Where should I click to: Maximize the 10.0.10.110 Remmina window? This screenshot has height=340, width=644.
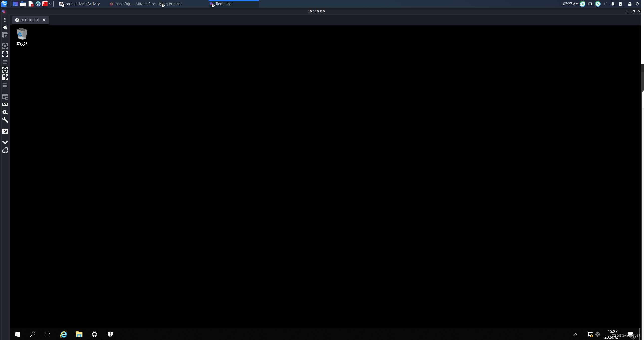click(x=634, y=11)
